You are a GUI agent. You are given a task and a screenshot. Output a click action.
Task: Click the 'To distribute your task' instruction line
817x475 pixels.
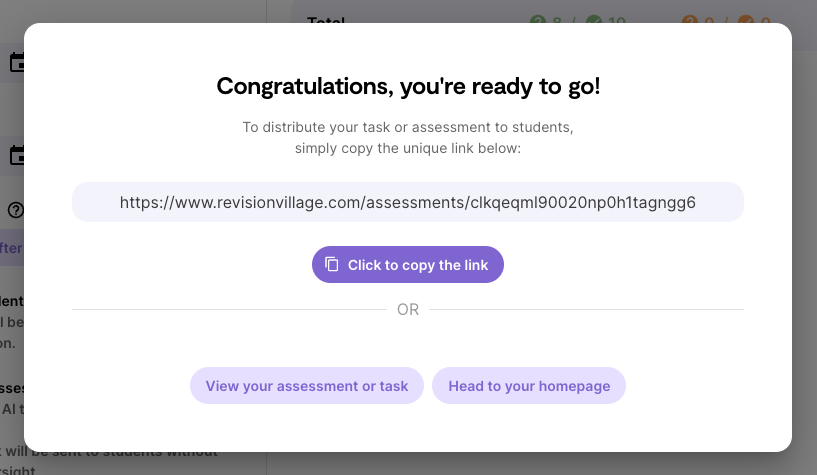(x=408, y=128)
